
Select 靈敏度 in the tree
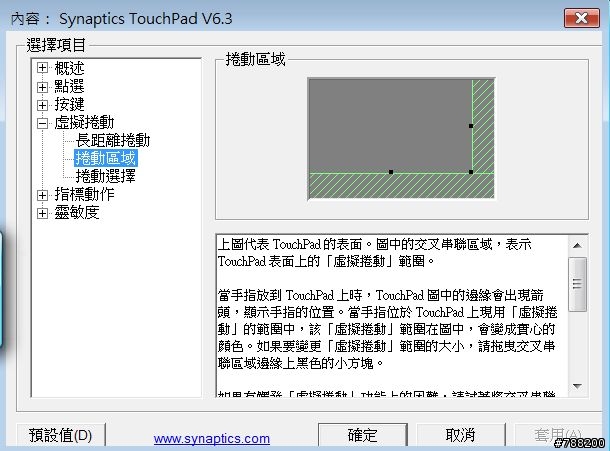coord(77,212)
